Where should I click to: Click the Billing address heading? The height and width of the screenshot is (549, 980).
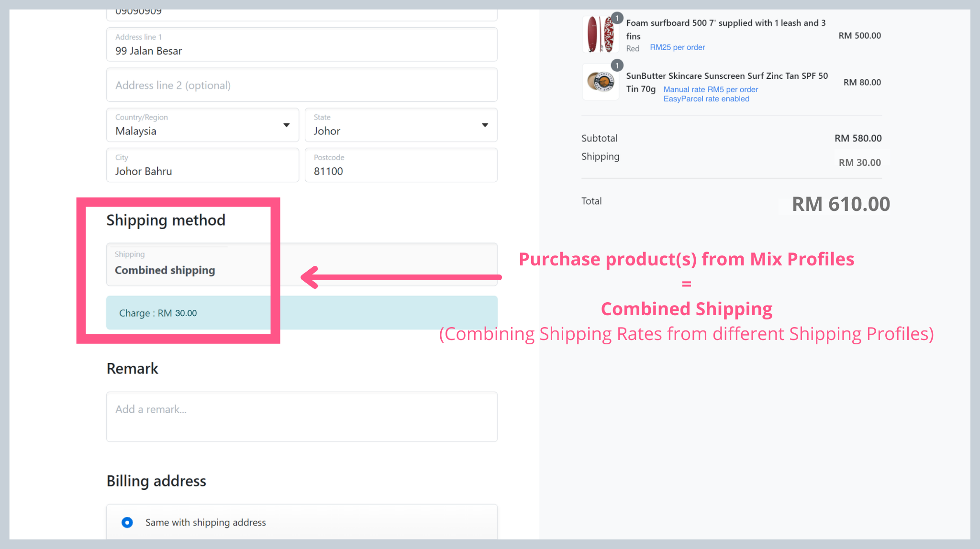(x=156, y=481)
